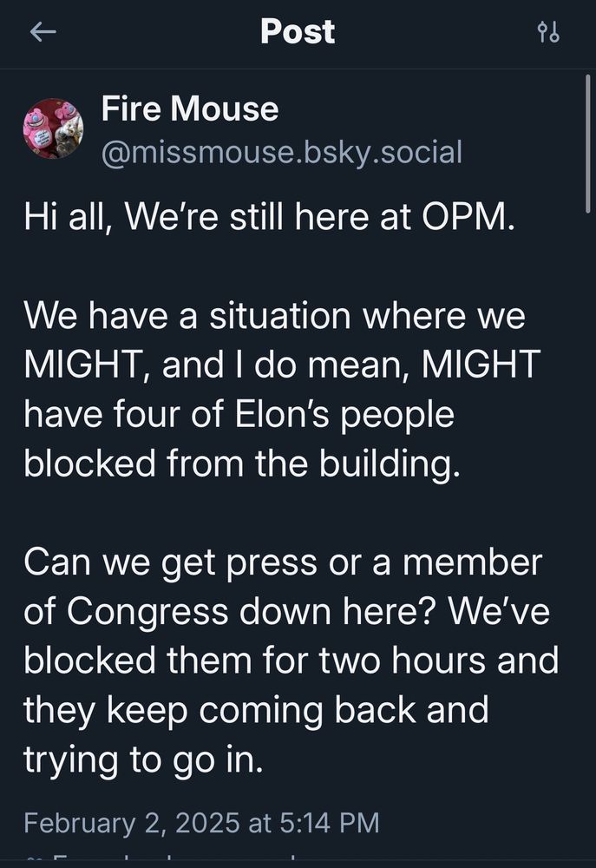Tap the back arrow icon
Screen dimensions: 596x868
(x=42, y=33)
